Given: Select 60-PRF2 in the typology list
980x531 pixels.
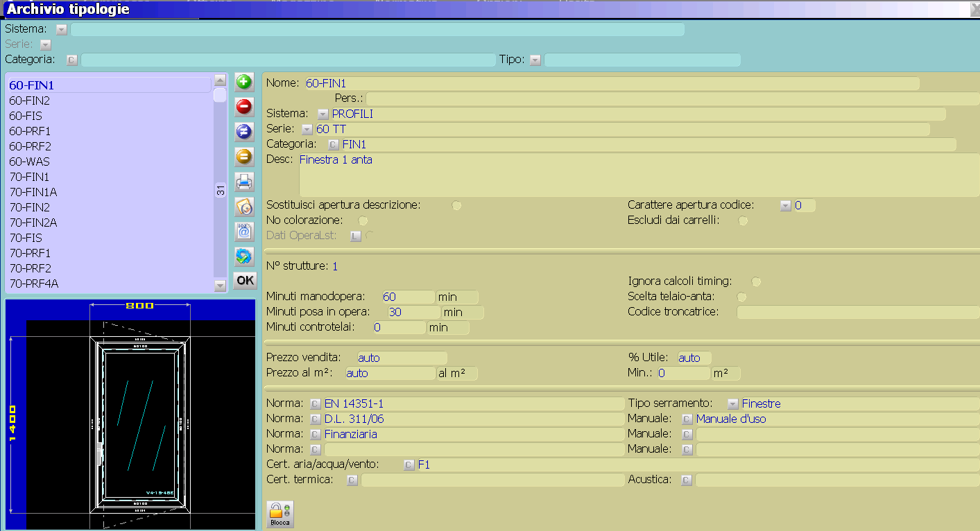Looking at the screenshot, I should coord(109,146).
